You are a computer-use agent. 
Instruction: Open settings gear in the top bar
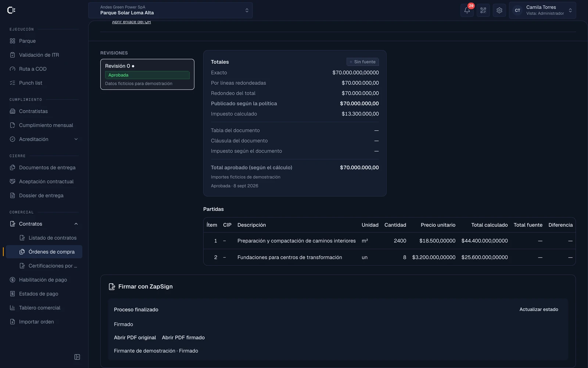[499, 10]
